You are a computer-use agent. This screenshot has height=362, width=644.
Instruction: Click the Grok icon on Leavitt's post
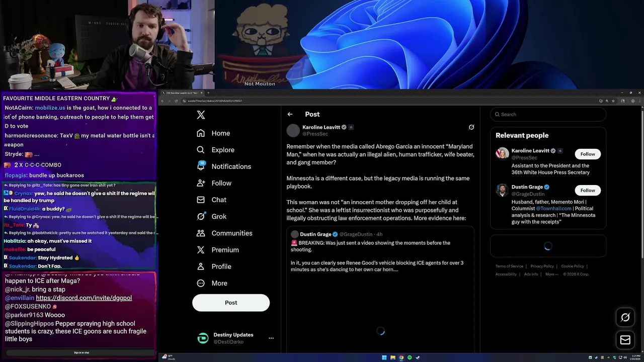(x=471, y=127)
